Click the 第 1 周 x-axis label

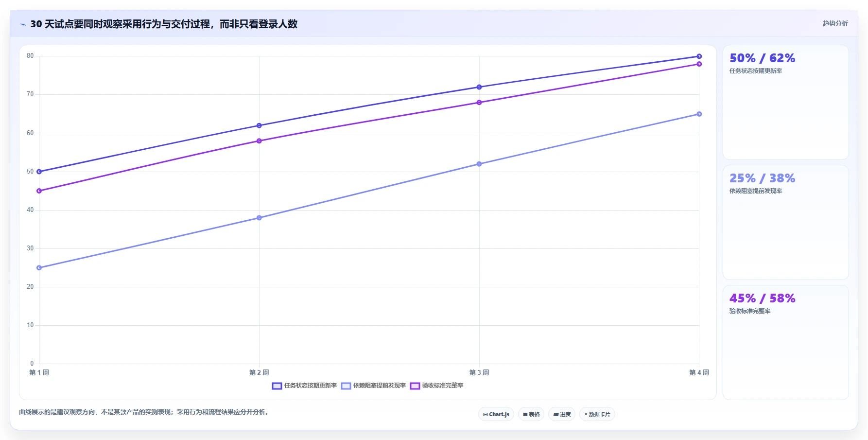coord(39,373)
